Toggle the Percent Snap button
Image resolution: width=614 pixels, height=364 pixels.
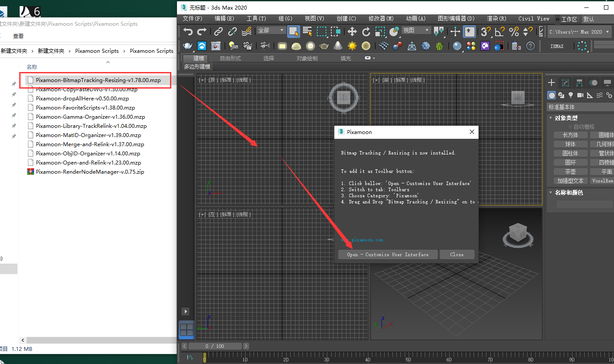click(514, 31)
